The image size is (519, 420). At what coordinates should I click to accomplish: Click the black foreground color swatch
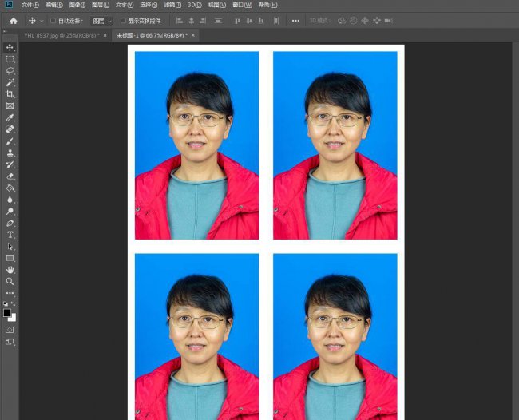coord(6,312)
